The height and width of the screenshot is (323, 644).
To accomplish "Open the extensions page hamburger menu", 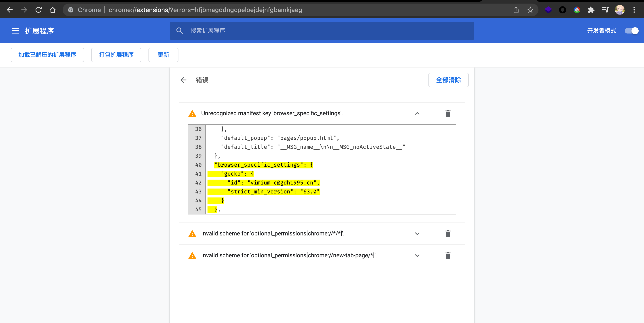I will point(15,30).
